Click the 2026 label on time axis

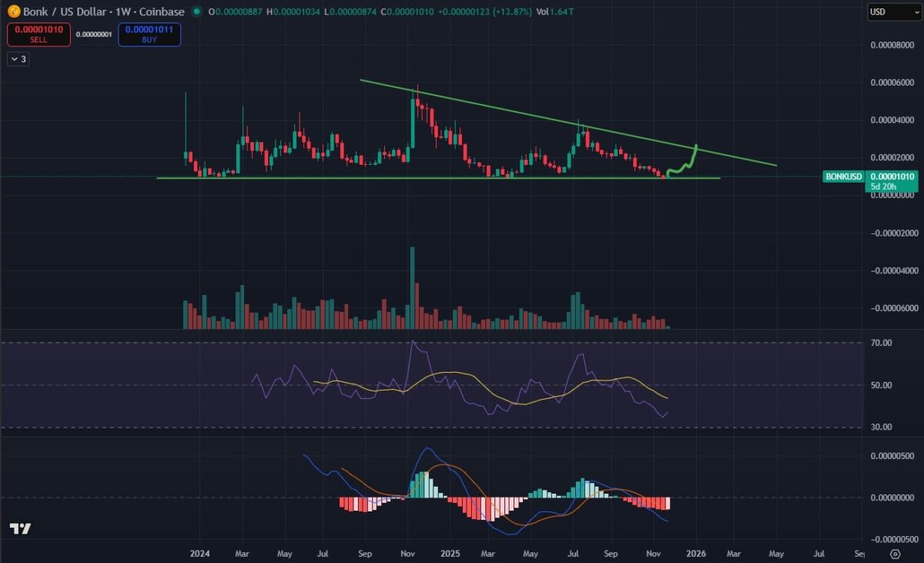coord(697,553)
